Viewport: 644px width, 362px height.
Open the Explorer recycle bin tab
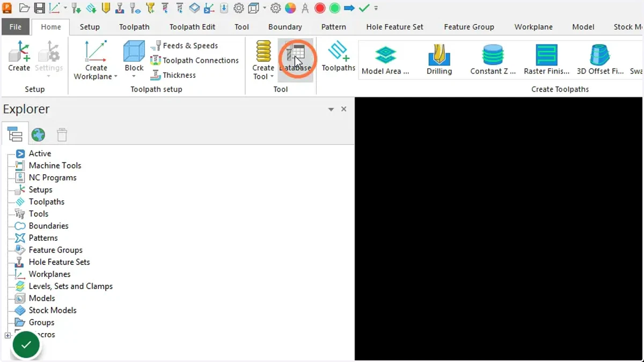coord(62,135)
